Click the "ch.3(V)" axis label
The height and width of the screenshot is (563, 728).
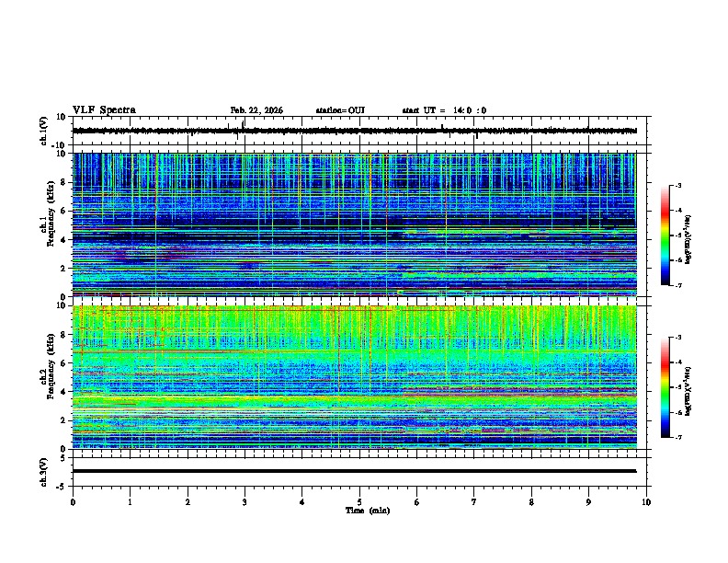(43, 472)
